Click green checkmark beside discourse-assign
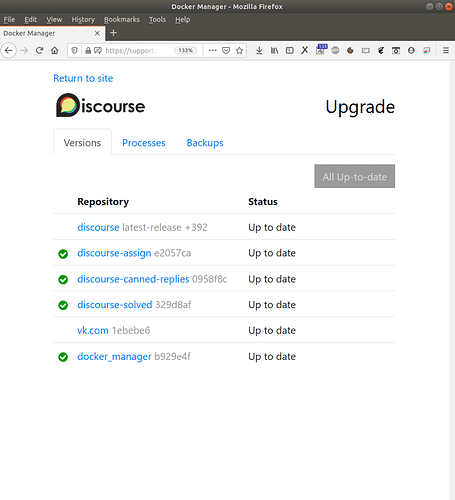 tap(63, 254)
